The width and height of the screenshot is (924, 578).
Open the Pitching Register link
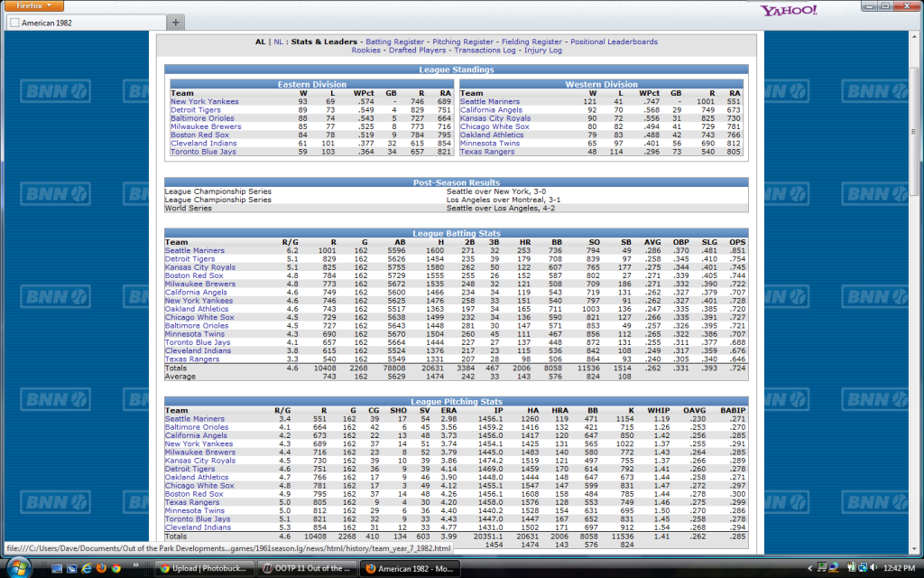pyautogui.click(x=463, y=42)
